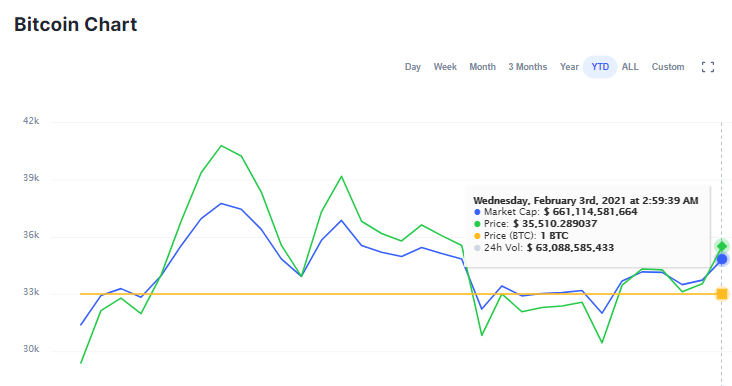The width and height of the screenshot is (732, 386).
Task: Click the Price (BTC) 1 BTC entry
Action: click(x=521, y=236)
